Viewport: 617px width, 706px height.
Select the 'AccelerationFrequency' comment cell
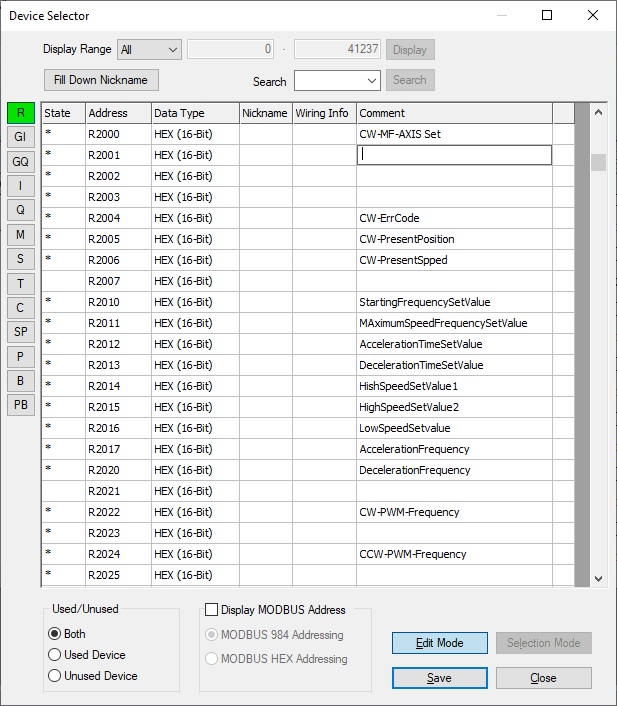pos(454,449)
